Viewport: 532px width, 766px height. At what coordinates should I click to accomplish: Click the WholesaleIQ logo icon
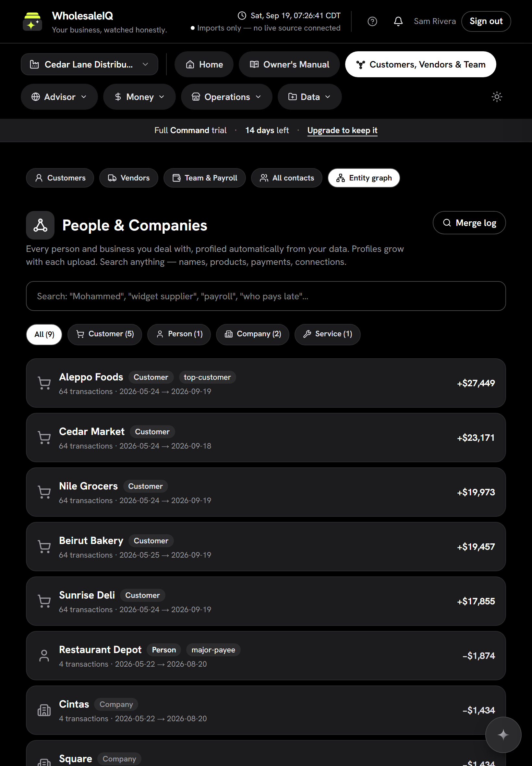(x=32, y=21)
